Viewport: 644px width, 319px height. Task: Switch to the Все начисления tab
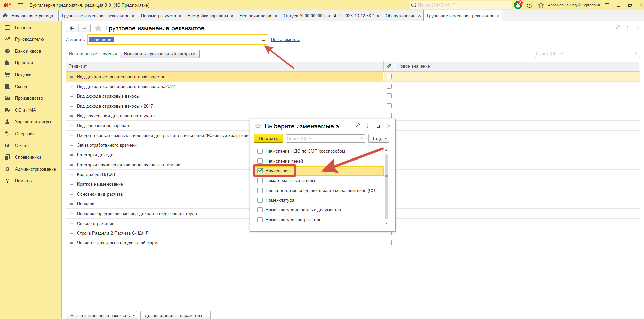click(256, 16)
